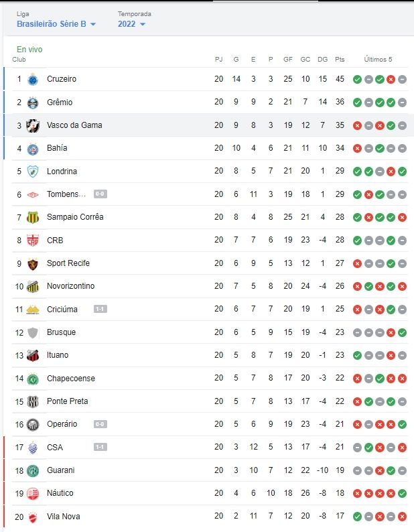The image size is (414, 532).
Task: Click the Sampaio Corrêa crest icon
Action: [x=33, y=218]
